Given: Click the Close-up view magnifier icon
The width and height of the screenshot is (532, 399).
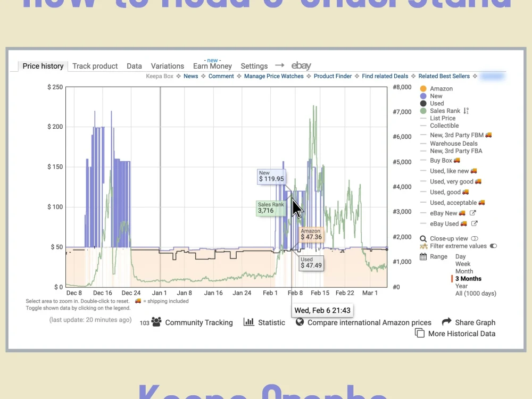Looking at the screenshot, I should click(423, 239).
